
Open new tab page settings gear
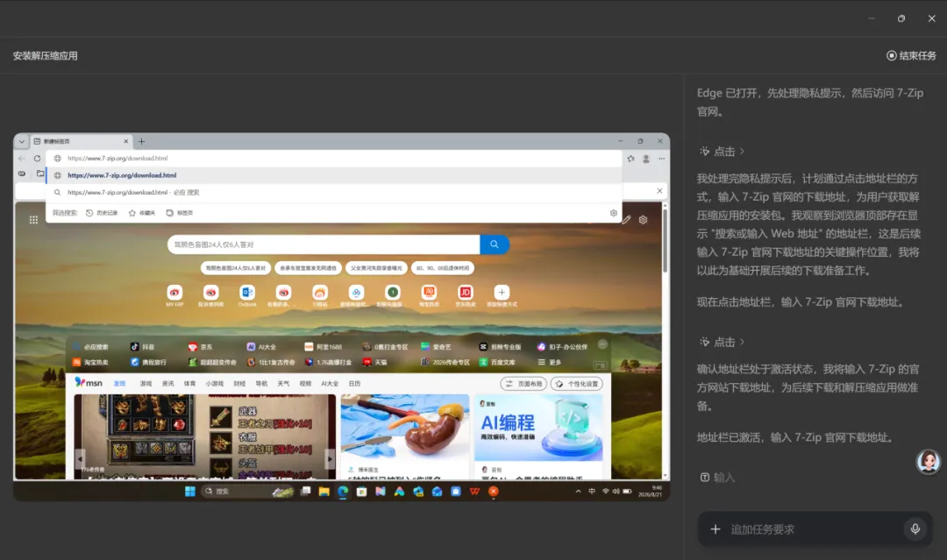point(644,220)
